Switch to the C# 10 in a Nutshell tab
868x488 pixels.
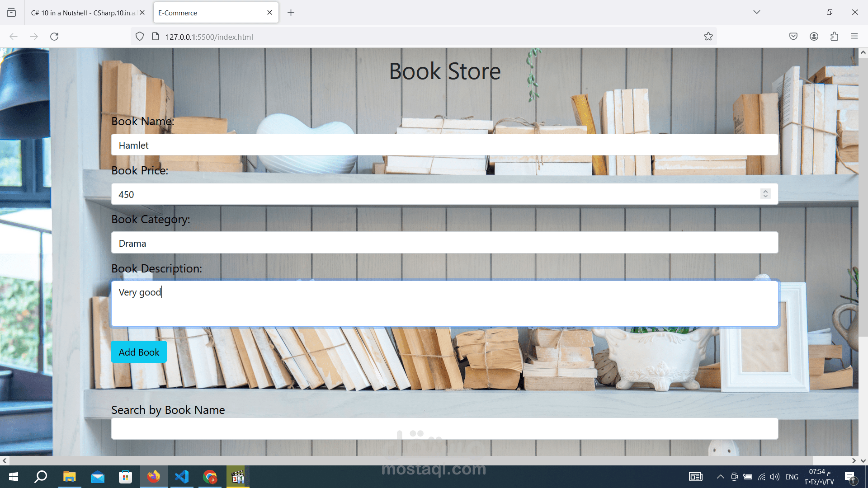pos(83,13)
